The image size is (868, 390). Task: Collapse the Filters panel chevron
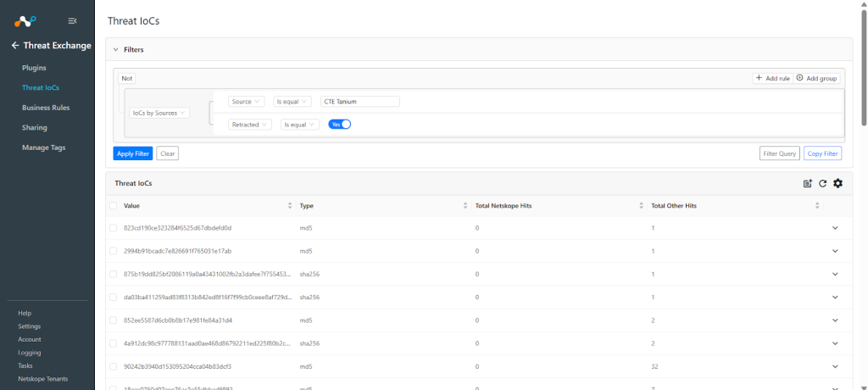pyautogui.click(x=115, y=49)
